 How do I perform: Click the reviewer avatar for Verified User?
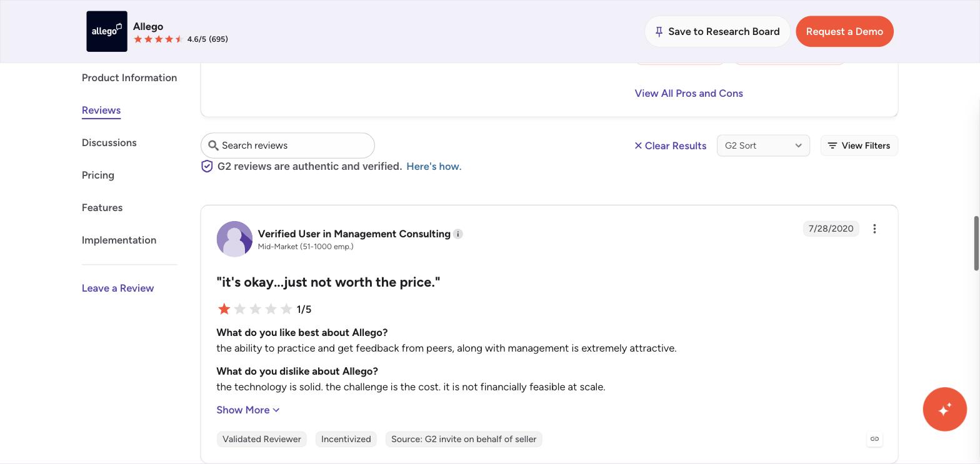point(234,239)
